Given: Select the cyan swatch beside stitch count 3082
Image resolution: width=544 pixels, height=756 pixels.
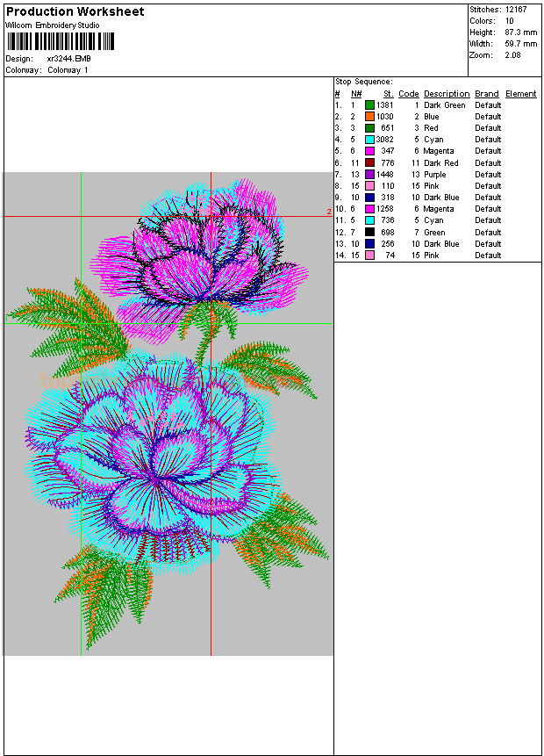Looking at the screenshot, I should tap(369, 140).
